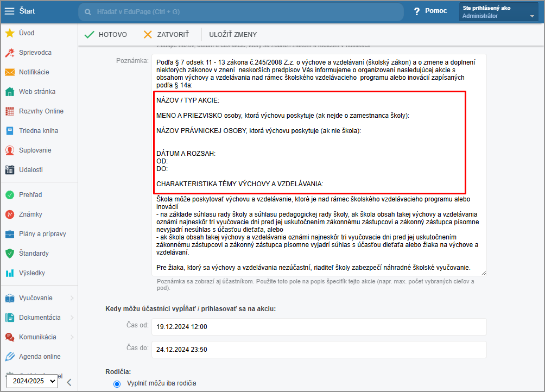
Task: Open the hamburger Štart menu icon
Action: [x=10, y=11]
